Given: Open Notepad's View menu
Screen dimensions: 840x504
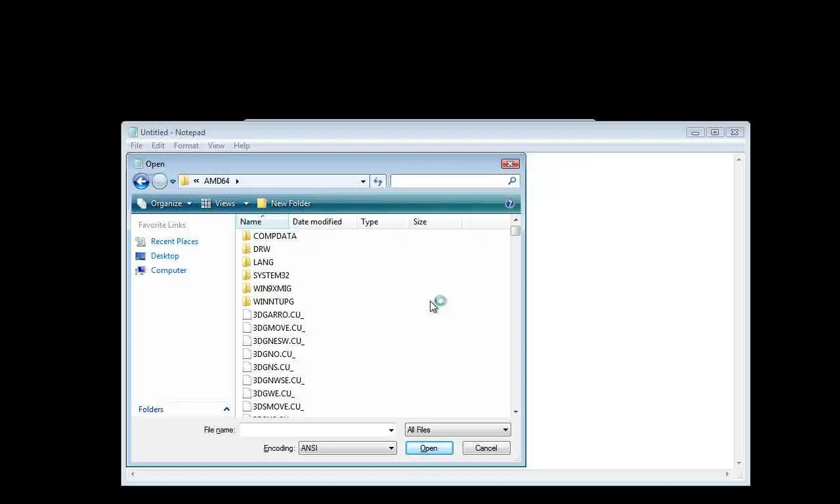Looking at the screenshot, I should (216, 146).
